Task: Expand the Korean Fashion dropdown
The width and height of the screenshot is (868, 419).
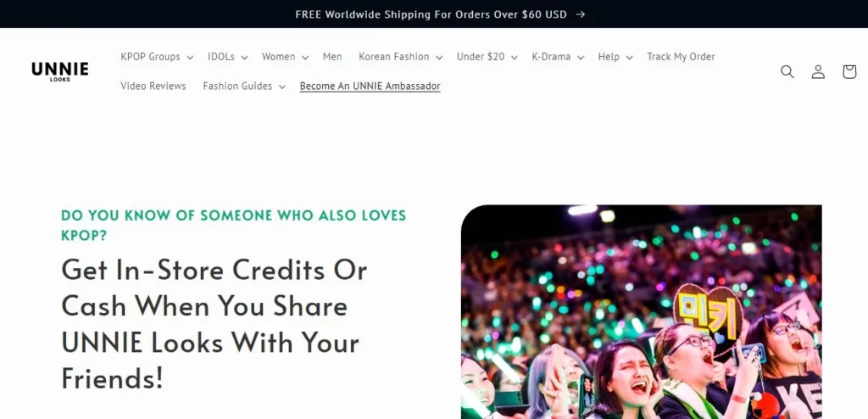Action: click(400, 57)
